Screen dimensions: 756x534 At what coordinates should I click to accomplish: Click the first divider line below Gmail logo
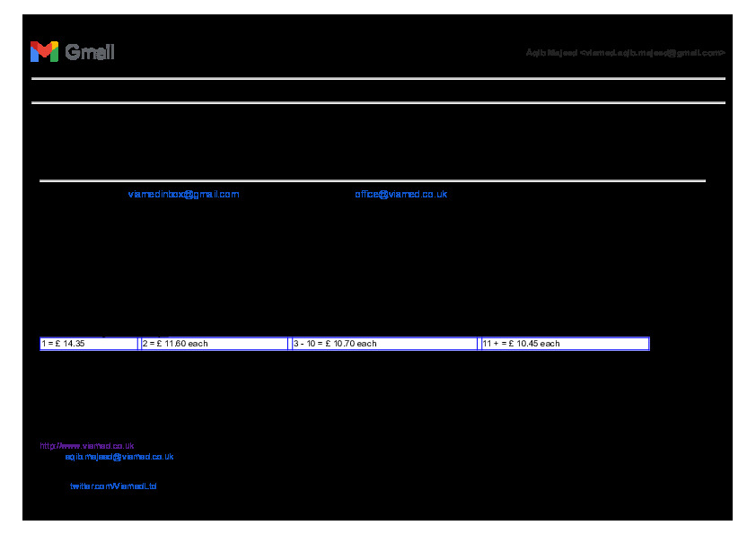click(x=377, y=79)
